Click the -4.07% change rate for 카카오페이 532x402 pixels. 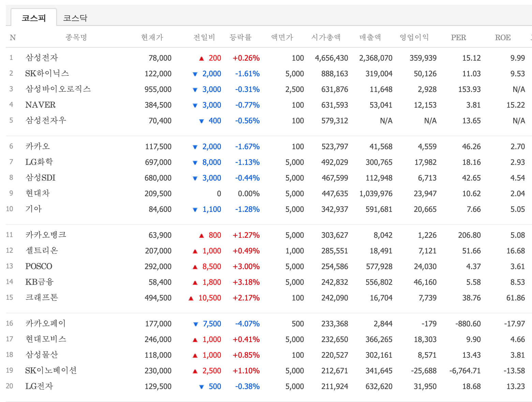click(x=247, y=324)
